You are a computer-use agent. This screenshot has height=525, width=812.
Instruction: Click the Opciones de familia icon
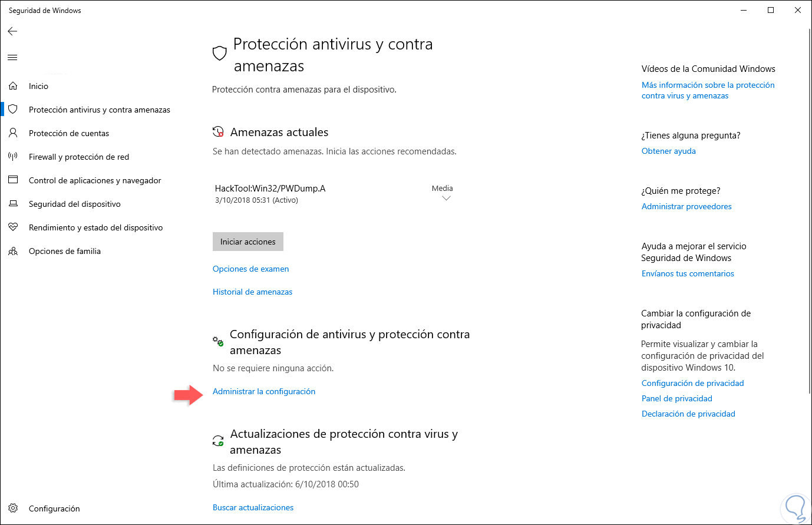click(13, 251)
